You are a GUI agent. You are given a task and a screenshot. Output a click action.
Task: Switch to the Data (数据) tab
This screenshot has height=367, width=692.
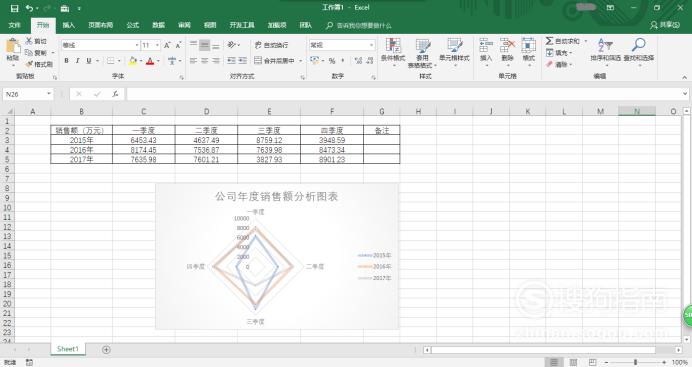pyautogui.click(x=158, y=25)
